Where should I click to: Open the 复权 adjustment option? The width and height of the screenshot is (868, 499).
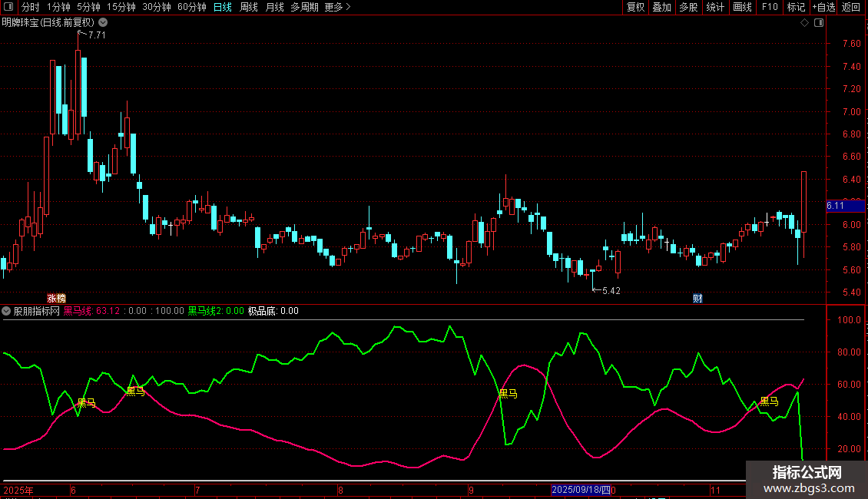pos(635,7)
